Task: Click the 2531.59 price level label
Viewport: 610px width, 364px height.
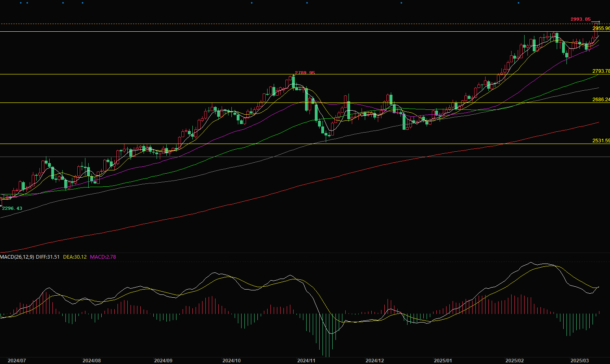Action: (x=601, y=141)
